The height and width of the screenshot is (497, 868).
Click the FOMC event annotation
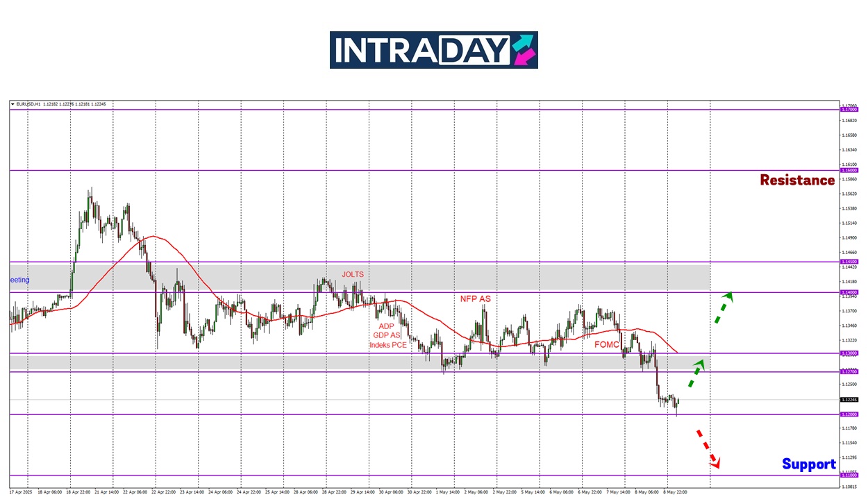click(x=606, y=344)
